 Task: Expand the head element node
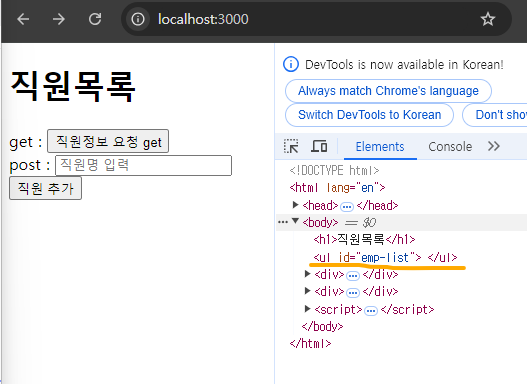click(x=295, y=205)
